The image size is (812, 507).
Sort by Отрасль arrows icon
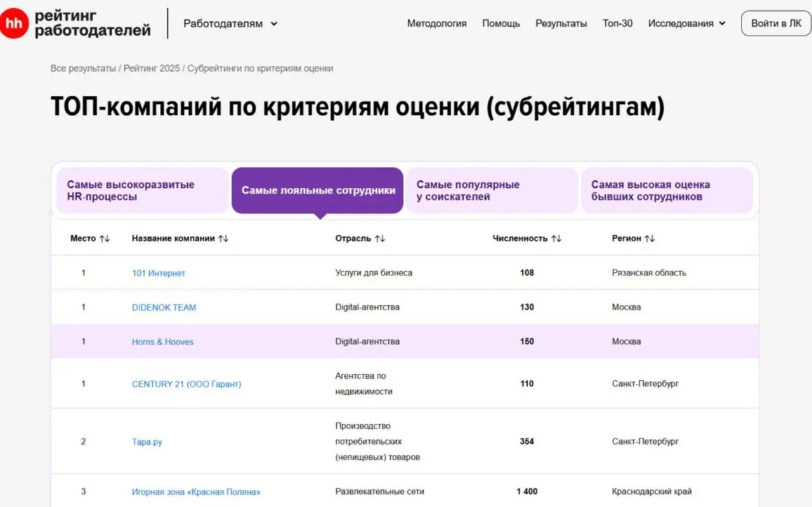(x=379, y=239)
